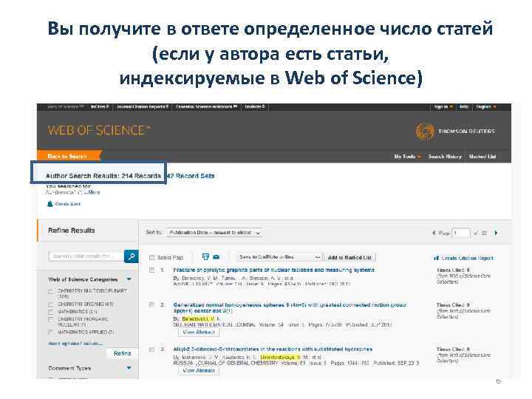The image size is (532, 399).
Task: Open Essential Science Indicators top link
Action: [x=206, y=107]
